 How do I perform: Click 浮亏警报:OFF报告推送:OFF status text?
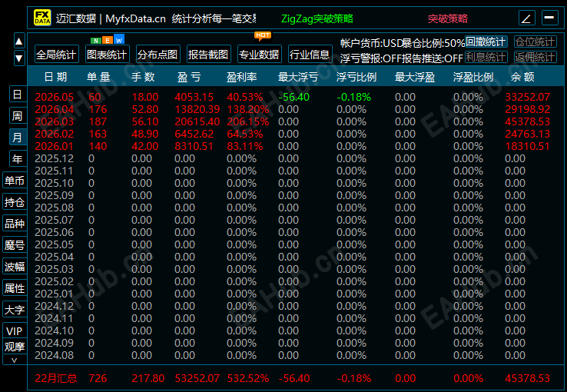401,58
